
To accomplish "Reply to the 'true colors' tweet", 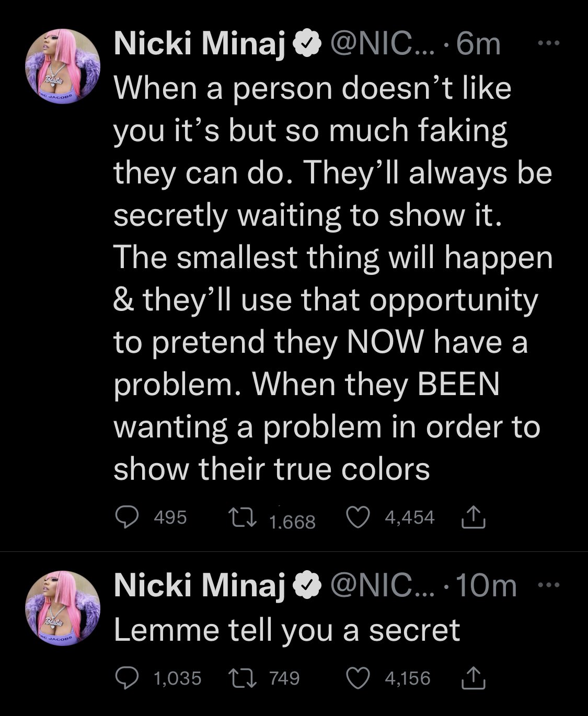I will [125, 517].
